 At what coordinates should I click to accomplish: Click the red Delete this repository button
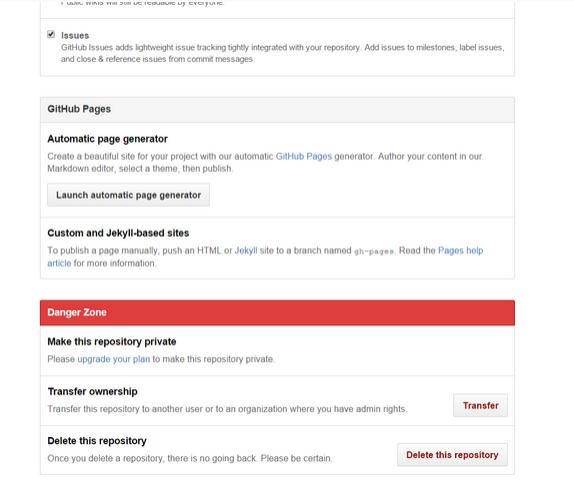(x=452, y=455)
